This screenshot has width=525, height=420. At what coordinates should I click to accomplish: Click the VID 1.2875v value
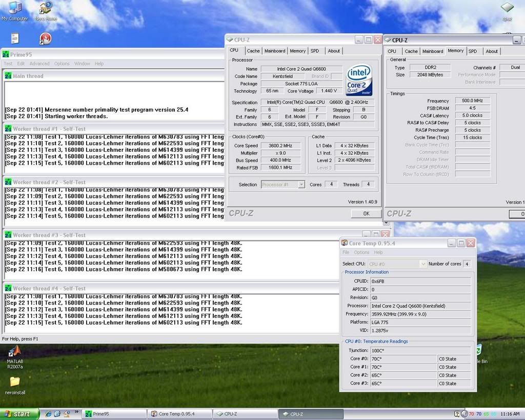pos(420,330)
